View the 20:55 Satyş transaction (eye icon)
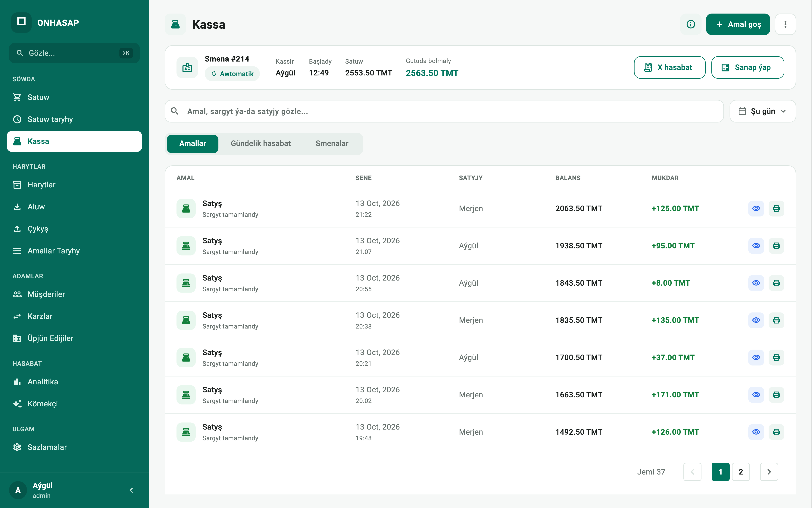This screenshot has width=812, height=508. point(756,283)
